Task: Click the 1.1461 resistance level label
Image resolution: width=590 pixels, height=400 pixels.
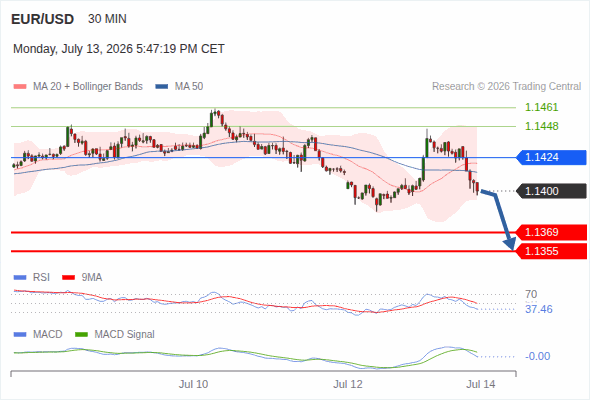Action: tap(541, 108)
